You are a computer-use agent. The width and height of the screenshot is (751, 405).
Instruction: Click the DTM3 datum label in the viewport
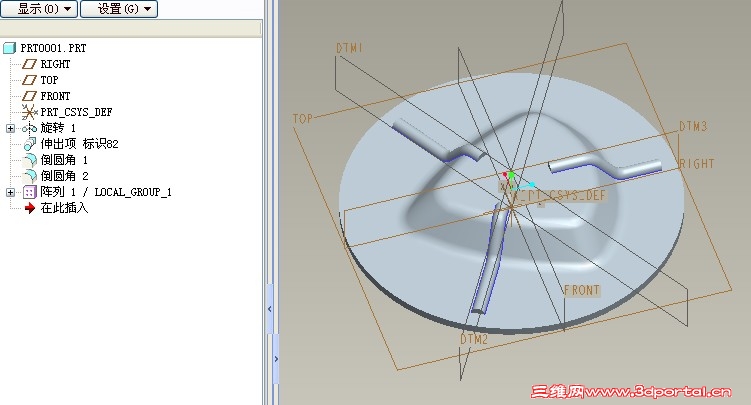pos(694,126)
